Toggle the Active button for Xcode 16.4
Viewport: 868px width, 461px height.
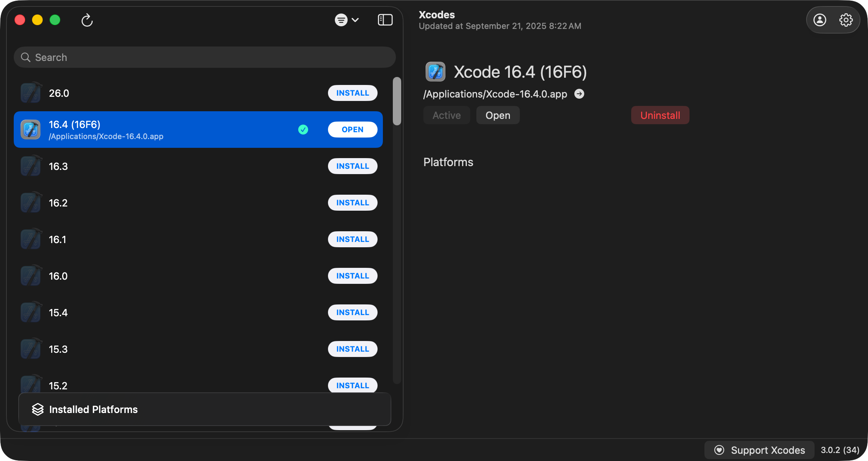pos(446,115)
